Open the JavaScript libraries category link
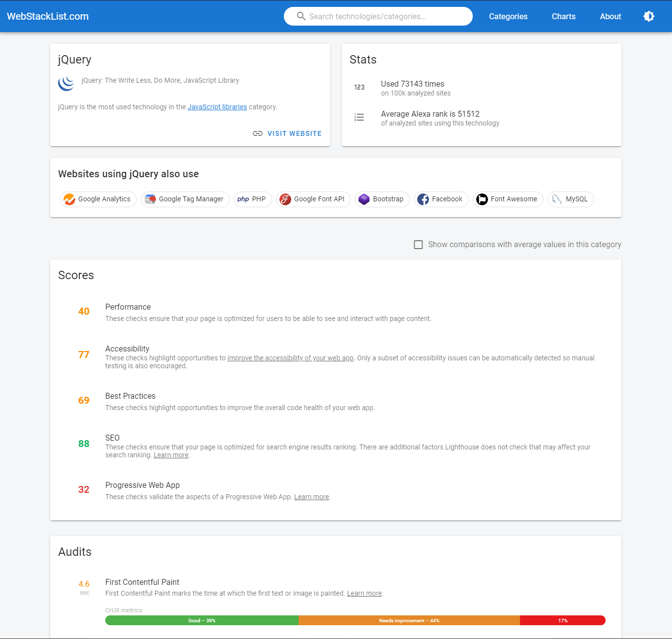The height and width of the screenshot is (639, 672). (x=217, y=107)
